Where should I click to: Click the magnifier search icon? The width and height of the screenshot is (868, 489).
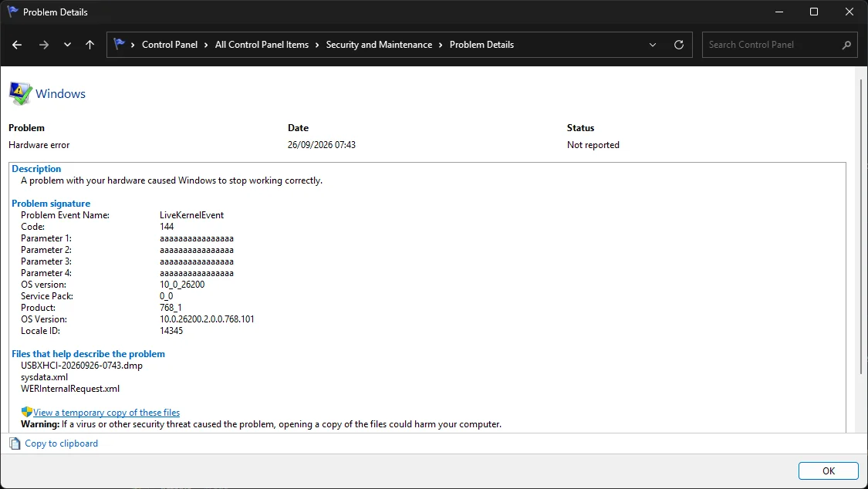coord(846,45)
